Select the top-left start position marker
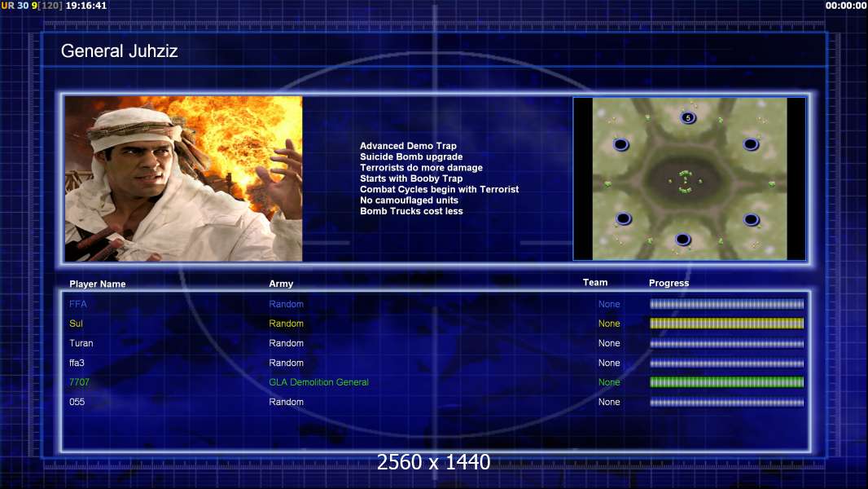This screenshot has height=489, width=868. (621, 145)
